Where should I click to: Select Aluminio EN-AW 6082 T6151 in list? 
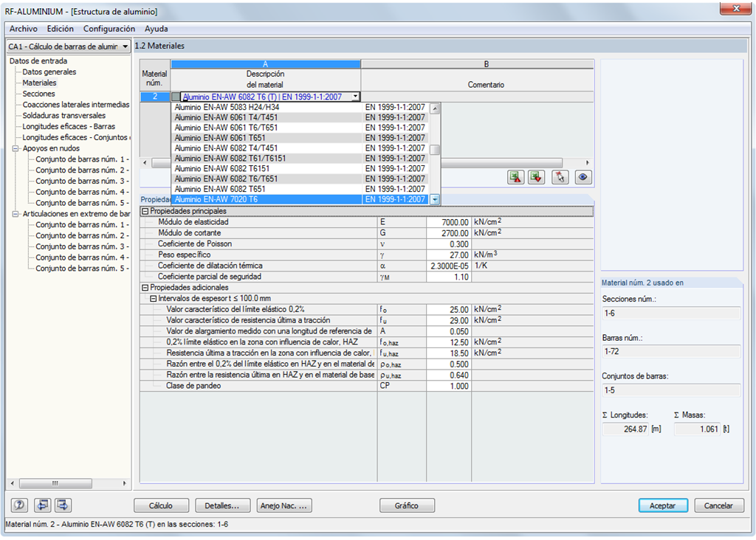(300, 169)
